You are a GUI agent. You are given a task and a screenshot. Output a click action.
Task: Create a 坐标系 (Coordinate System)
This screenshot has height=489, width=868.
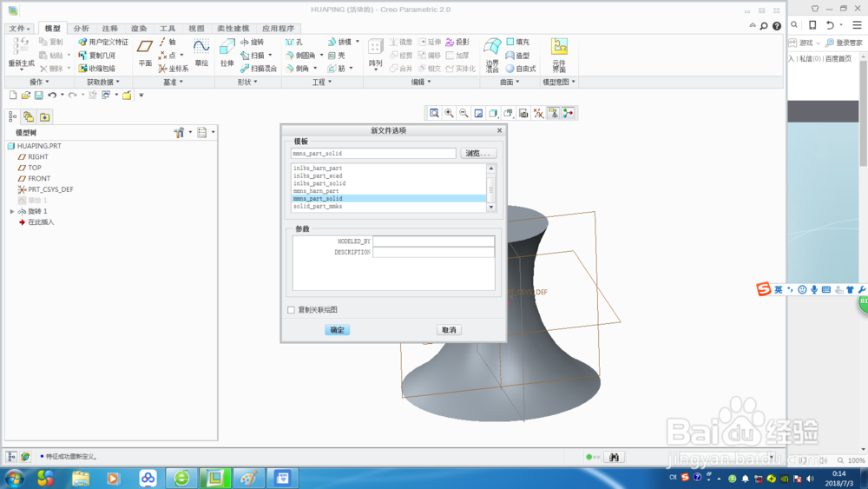pos(174,69)
